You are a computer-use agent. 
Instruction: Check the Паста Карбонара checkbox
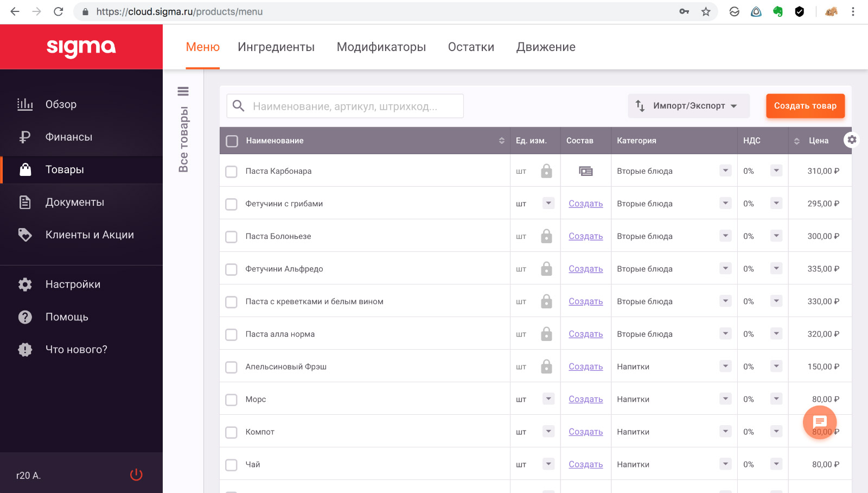click(231, 172)
